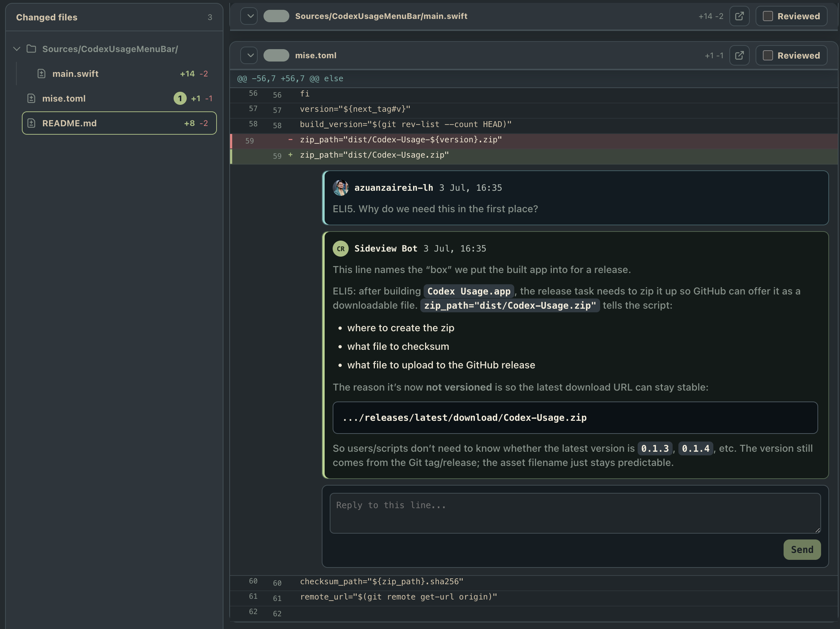Click line 58 build_version code

(405, 124)
